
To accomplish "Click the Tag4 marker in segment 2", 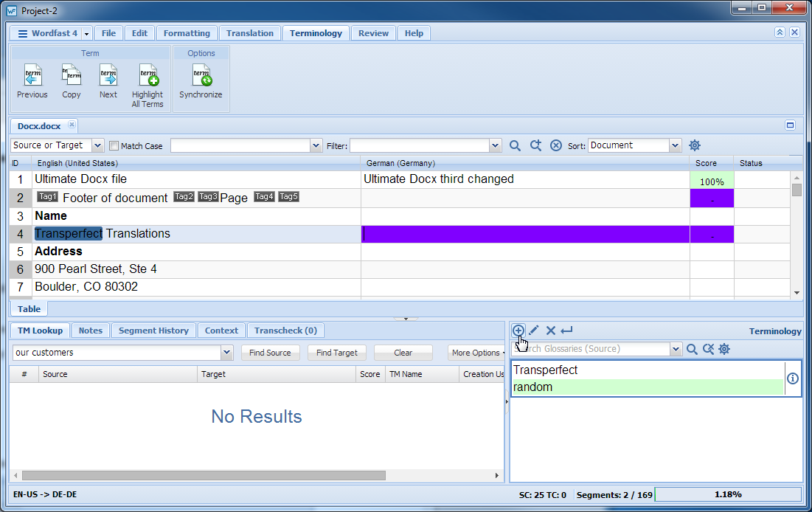I will click(264, 196).
